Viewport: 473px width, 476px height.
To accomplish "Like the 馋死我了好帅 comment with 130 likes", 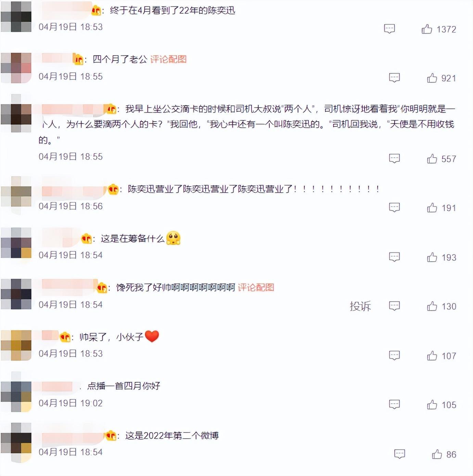I will click(432, 306).
